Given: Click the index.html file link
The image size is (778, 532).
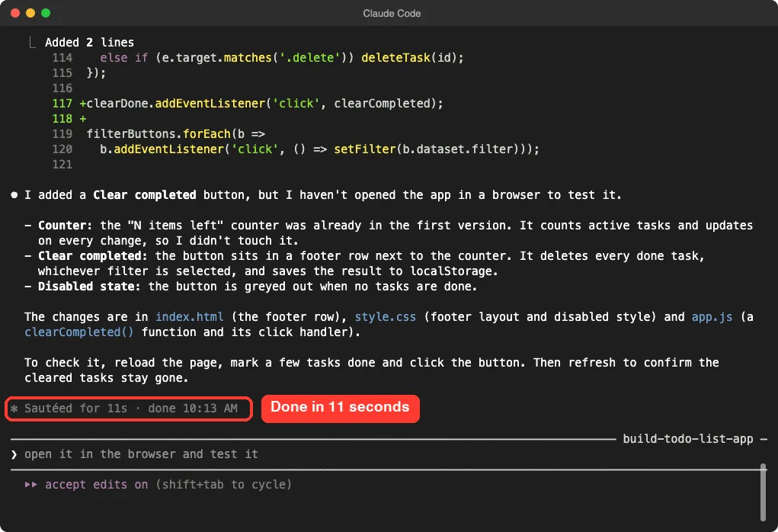Looking at the screenshot, I should click(x=189, y=316).
